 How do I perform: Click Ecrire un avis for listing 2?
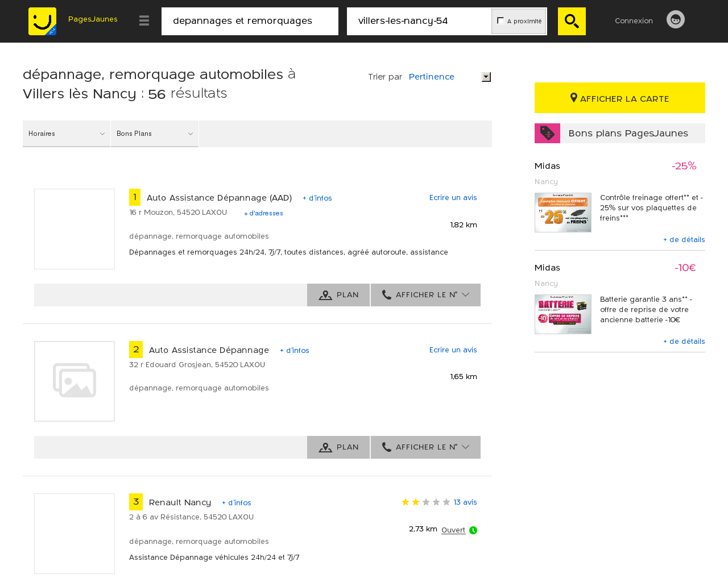click(453, 350)
